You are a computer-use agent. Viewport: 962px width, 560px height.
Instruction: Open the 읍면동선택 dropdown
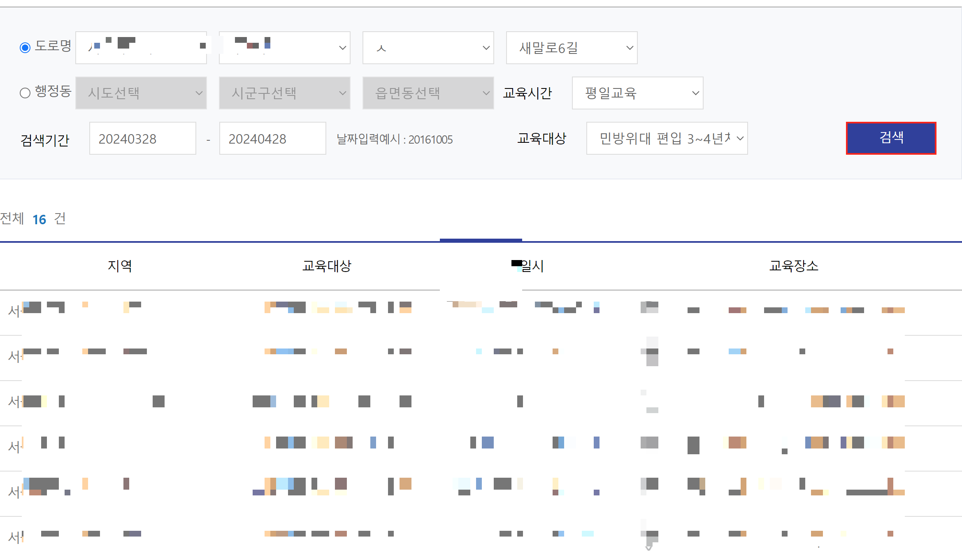(428, 93)
